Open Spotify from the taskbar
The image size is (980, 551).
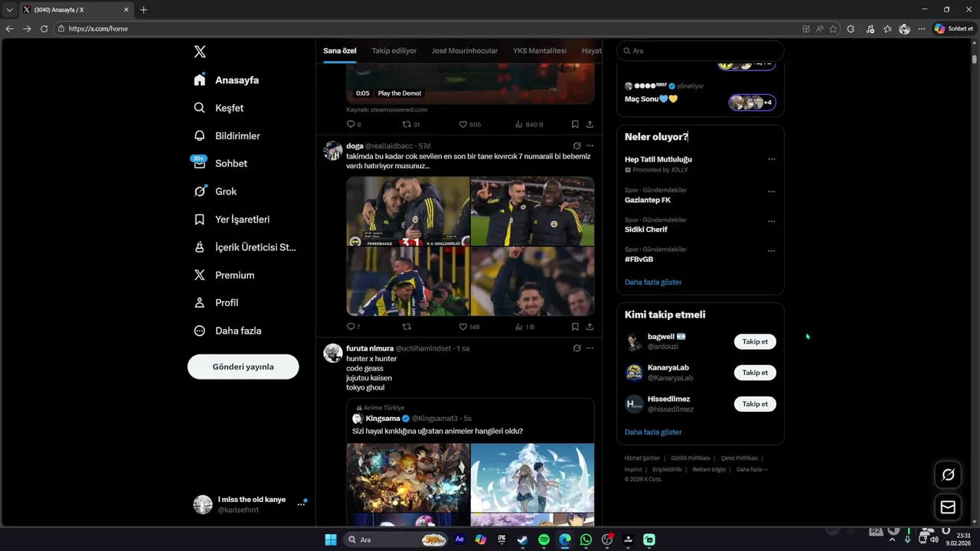coord(544,540)
